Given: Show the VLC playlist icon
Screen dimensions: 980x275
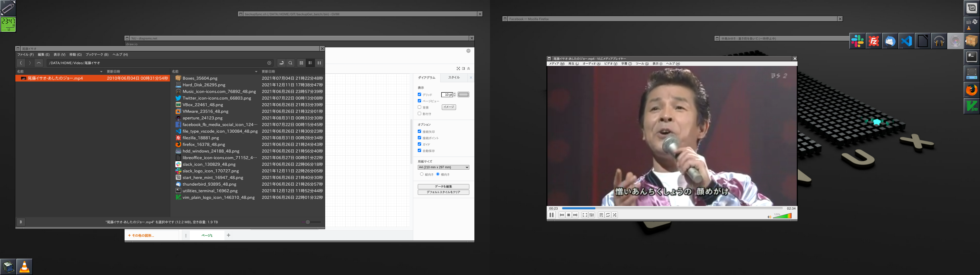Looking at the screenshot, I should pos(601,215).
